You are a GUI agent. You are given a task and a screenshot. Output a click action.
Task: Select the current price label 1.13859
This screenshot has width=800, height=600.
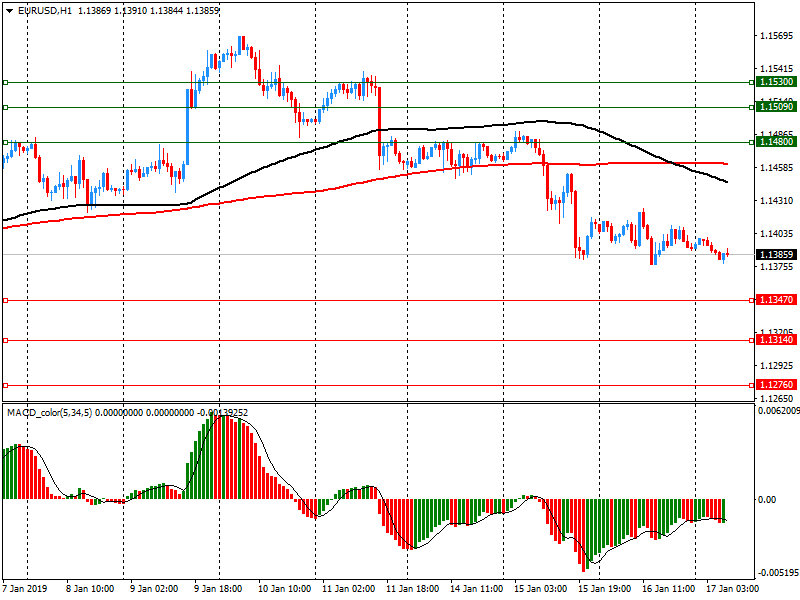click(776, 254)
